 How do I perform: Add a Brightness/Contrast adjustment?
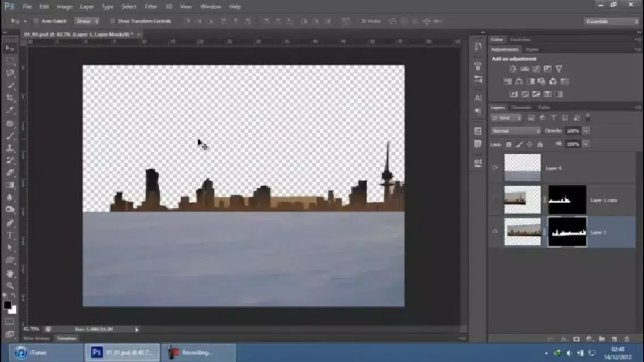513,69
